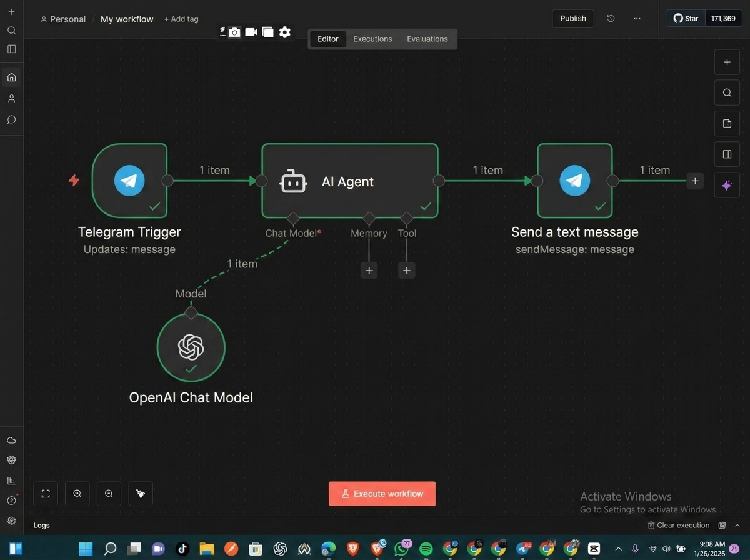Screen dimensions: 750x560
Task: Click the My workflow title
Action: (x=127, y=19)
